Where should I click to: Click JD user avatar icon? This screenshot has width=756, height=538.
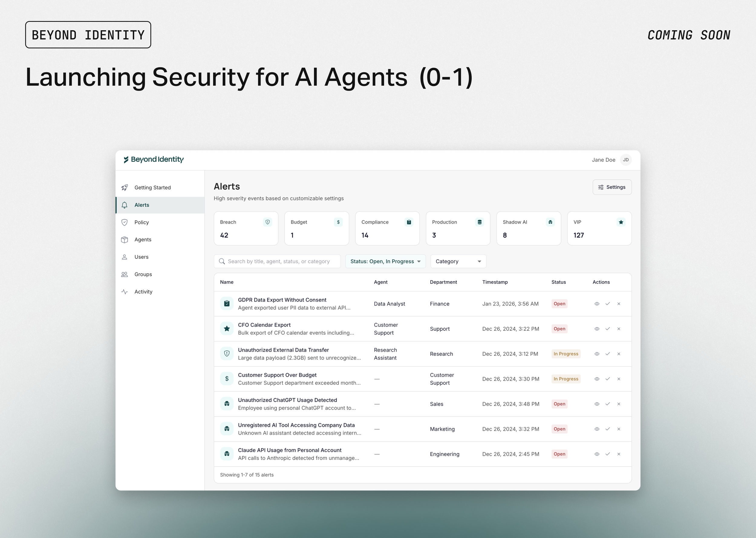[626, 160]
